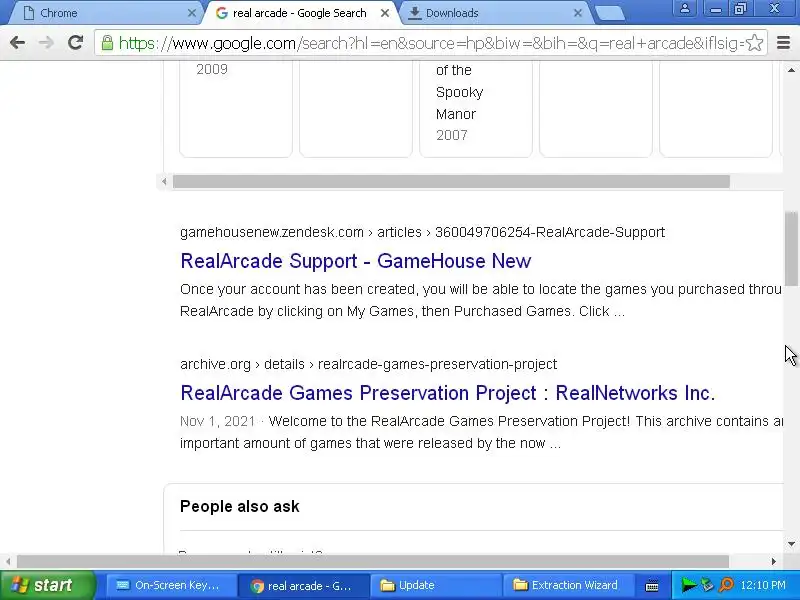The width and height of the screenshot is (800, 600).
Task: Open the Extraction Wizard taskbar button
Action: (568, 585)
